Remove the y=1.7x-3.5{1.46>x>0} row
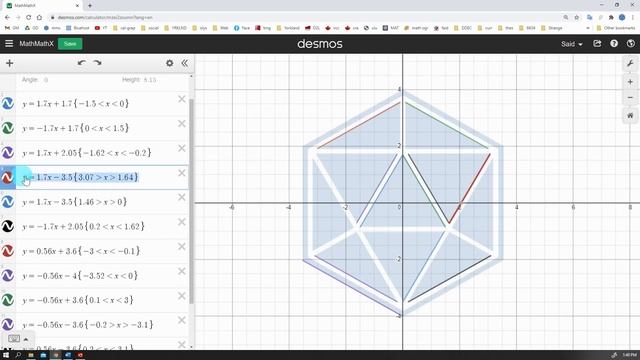 coord(182,198)
